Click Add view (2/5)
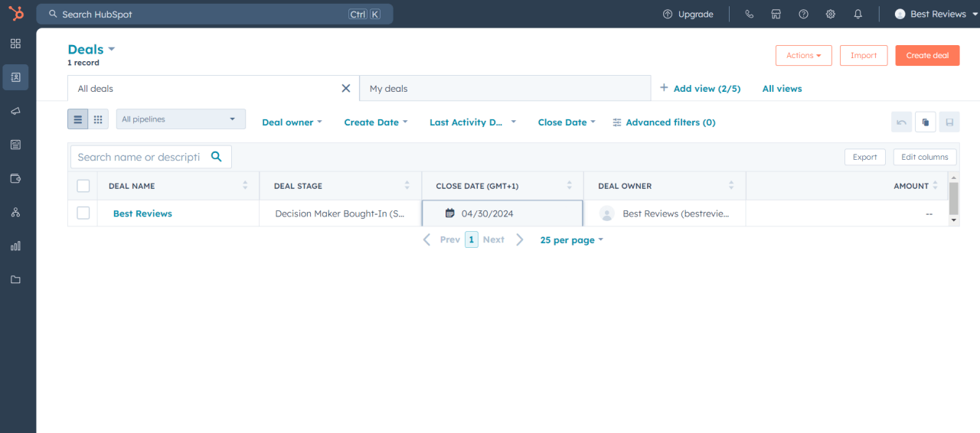The width and height of the screenshot is (980, 433). [700, 89]
